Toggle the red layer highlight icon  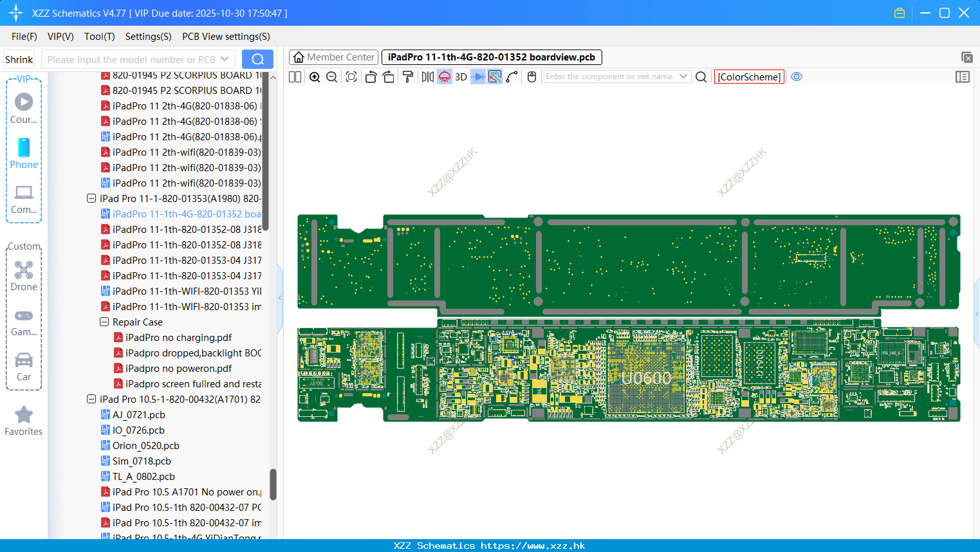[x=445, y=77]
